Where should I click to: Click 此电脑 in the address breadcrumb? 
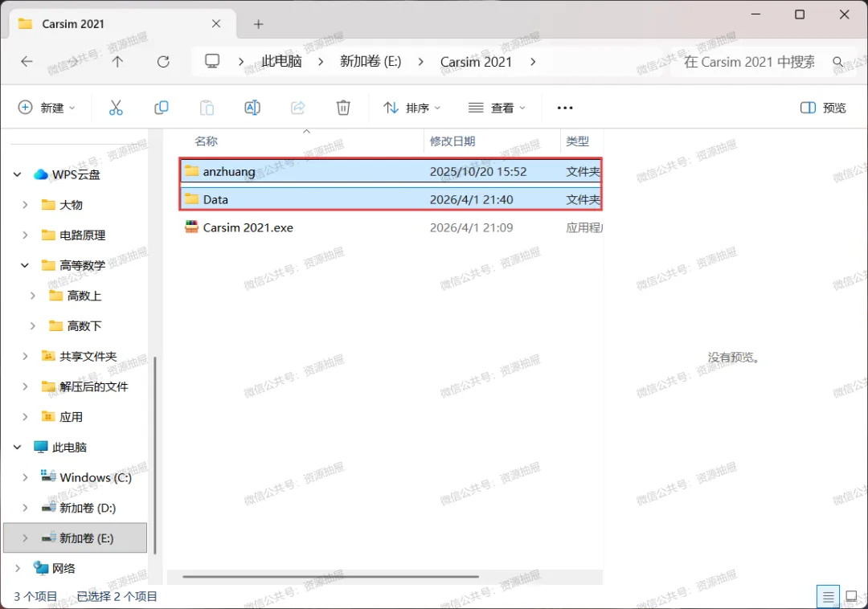pos(281,61)
